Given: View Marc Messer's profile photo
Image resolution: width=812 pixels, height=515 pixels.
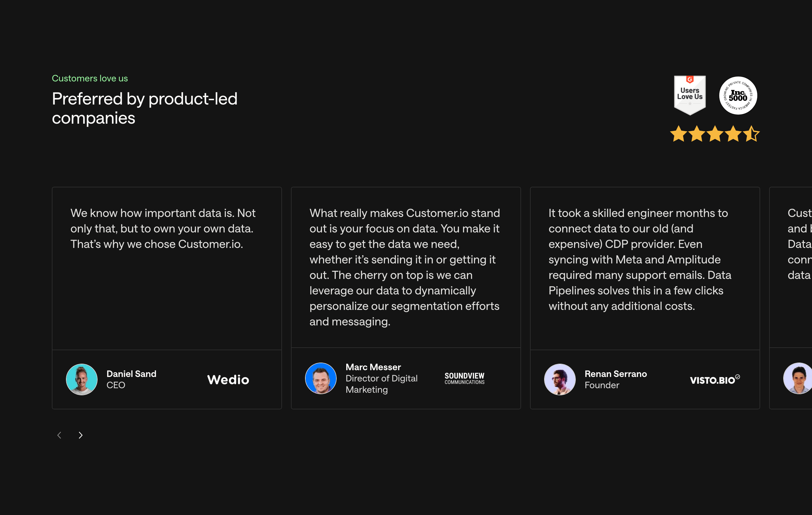Looking at the screenshot, I should [321, 378].
